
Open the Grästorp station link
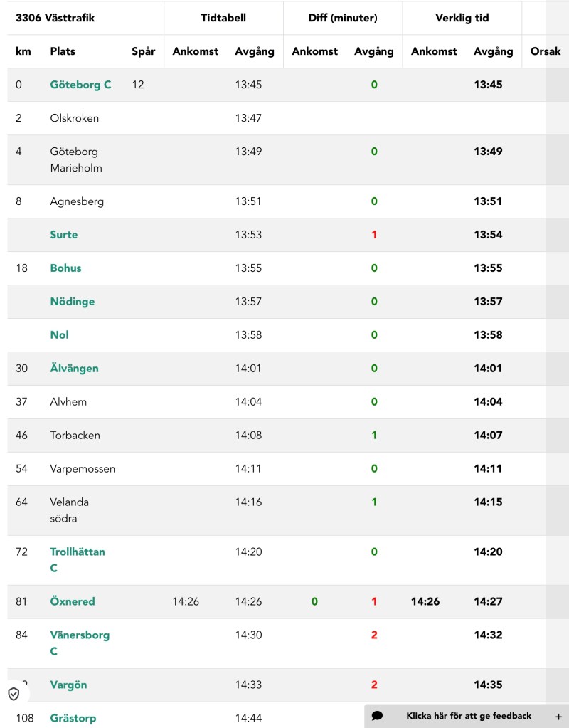(73, 718)
